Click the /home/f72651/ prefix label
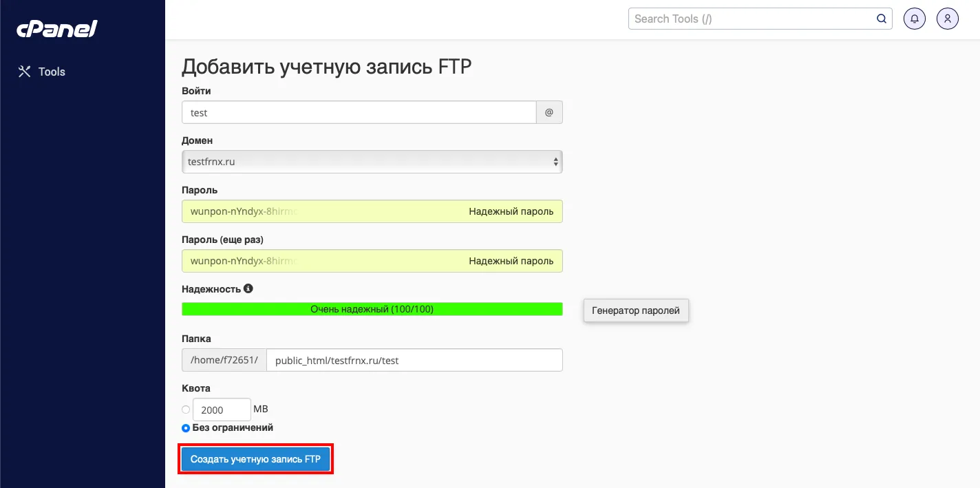This screenshot has height=488, width=980. point(224,360)
